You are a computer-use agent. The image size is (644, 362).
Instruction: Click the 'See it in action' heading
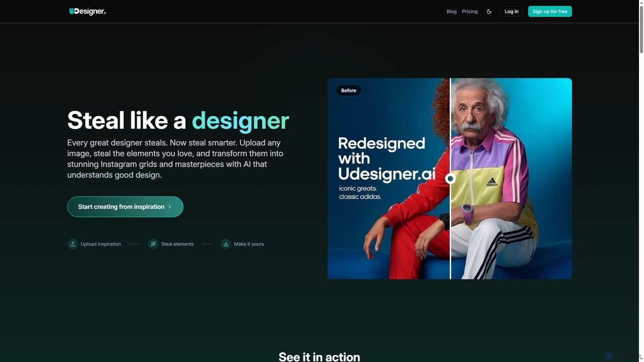point(319,356)
